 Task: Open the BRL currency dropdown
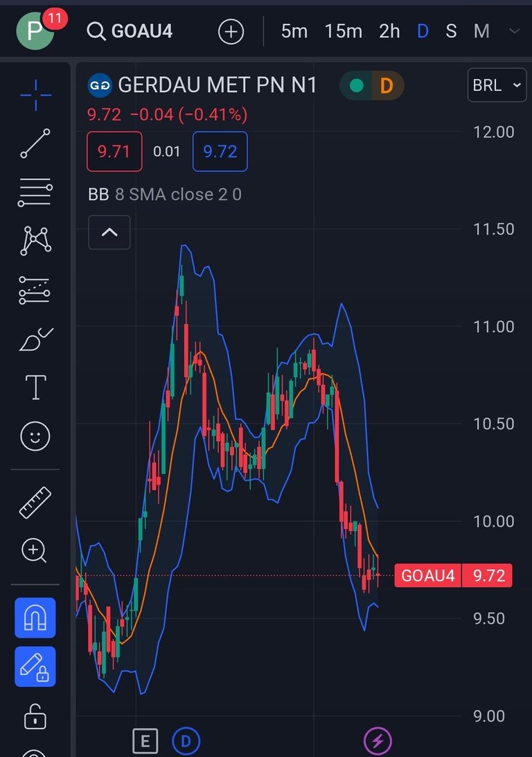(x=497, y=85)
